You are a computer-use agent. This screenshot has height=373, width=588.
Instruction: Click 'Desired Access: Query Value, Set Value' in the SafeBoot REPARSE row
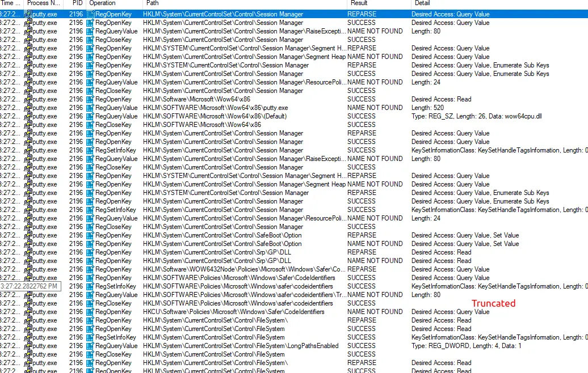465,236
